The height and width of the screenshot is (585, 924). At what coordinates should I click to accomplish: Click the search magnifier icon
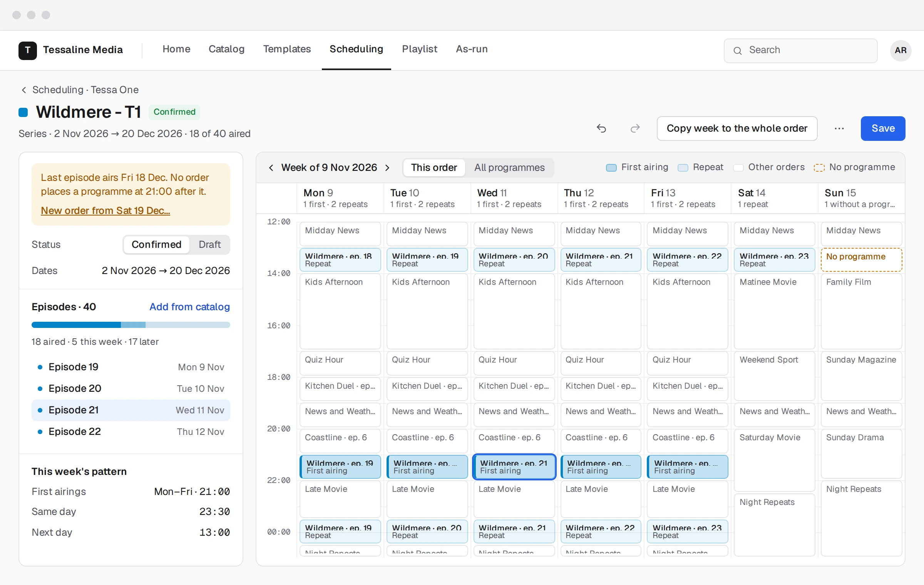pos(737,50)
